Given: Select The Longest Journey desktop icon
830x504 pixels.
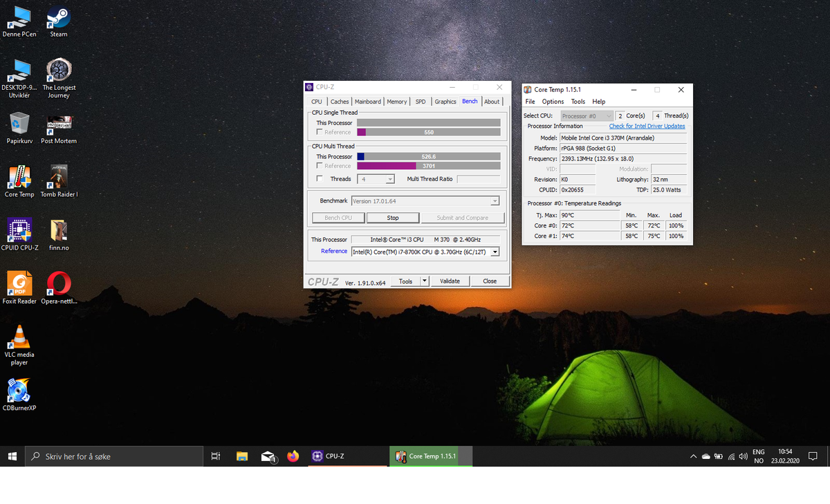Looking at the screenshot, I should coord(59,78).
